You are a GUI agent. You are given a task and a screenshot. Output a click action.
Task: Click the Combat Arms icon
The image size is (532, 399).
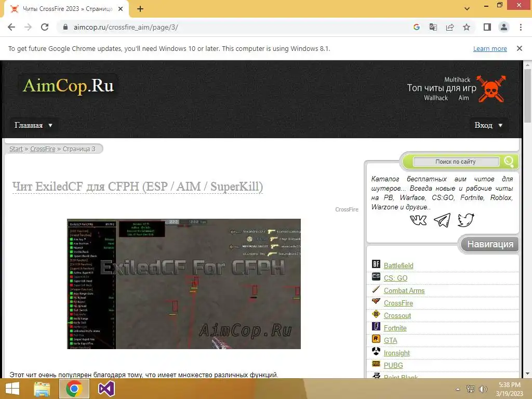tap(376, 289)
